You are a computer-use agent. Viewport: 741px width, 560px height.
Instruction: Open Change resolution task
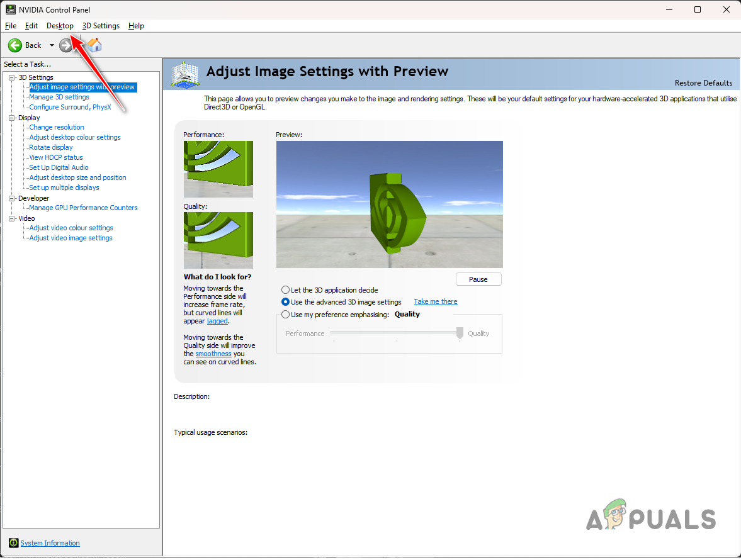(56, 128)
